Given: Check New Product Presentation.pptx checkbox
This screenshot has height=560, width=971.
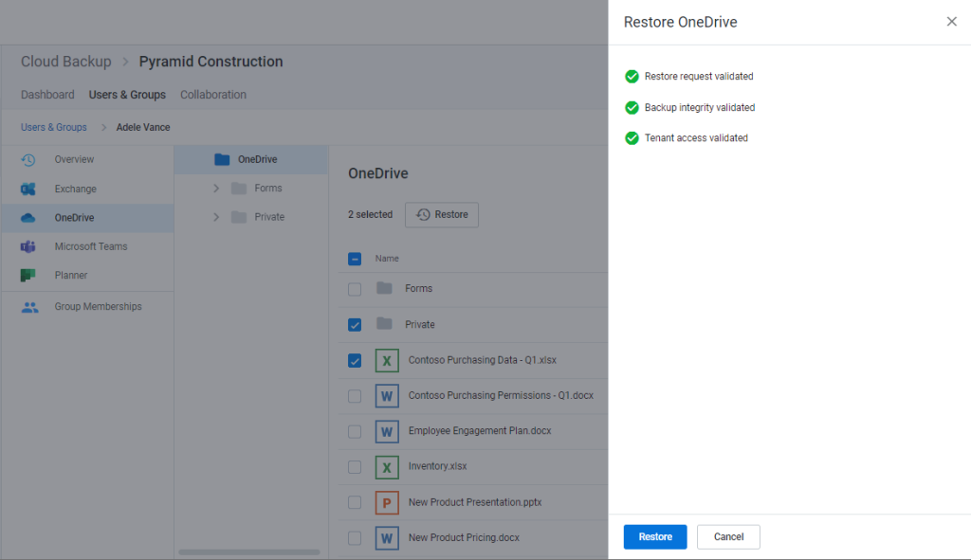Looking at the screenshot, I should pyautogui.click(x=355, y=502).
